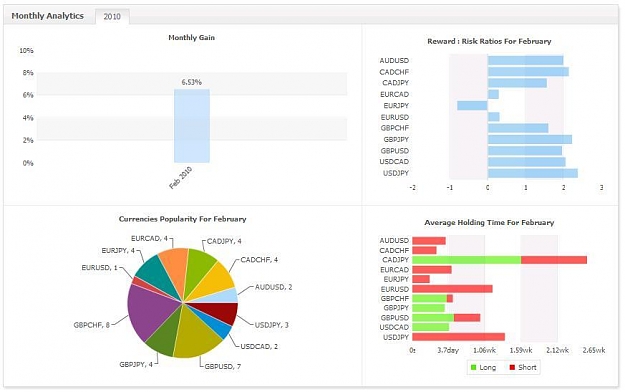
Task: Click the GBPJPY long holding time bar
Action: click(428, 308)
